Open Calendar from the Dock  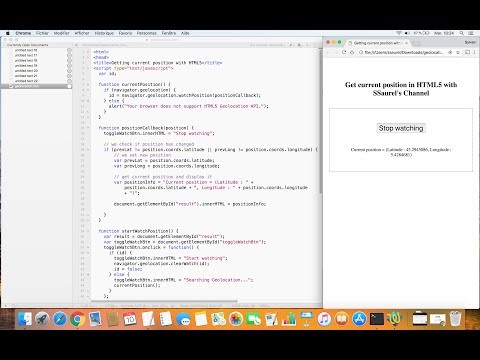coord(130,319)
